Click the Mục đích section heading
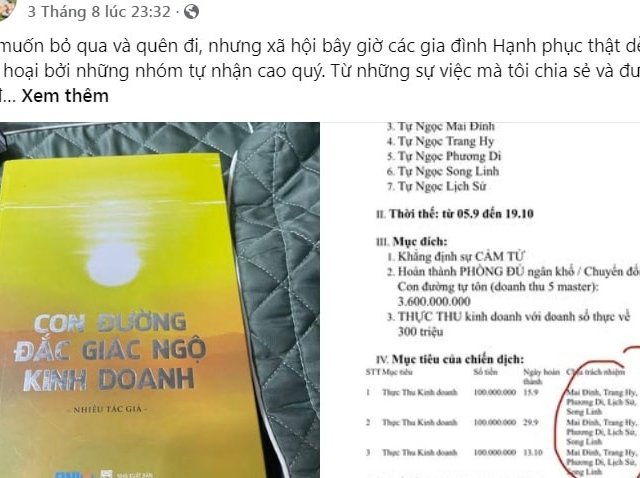 [x=411, y=242]
